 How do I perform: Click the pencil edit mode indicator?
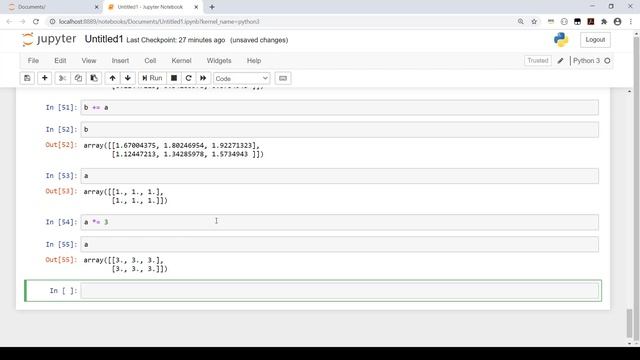click(x=560, y=61)
